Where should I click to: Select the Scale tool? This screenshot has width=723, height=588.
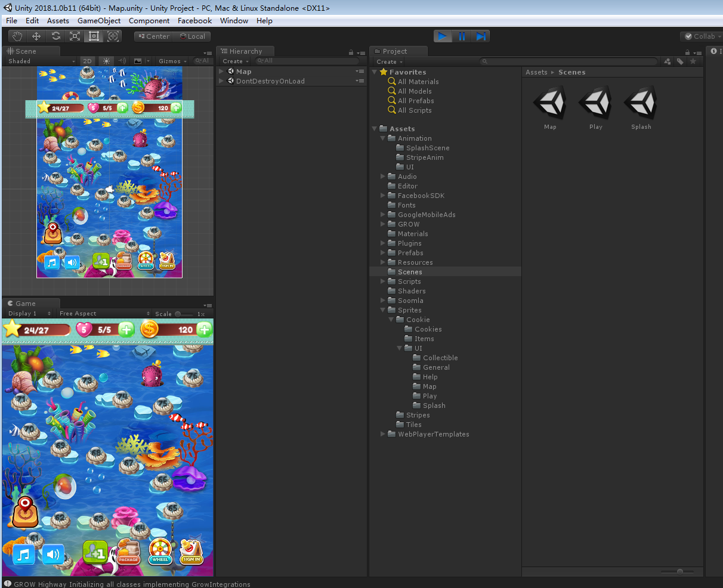[75, 36]
